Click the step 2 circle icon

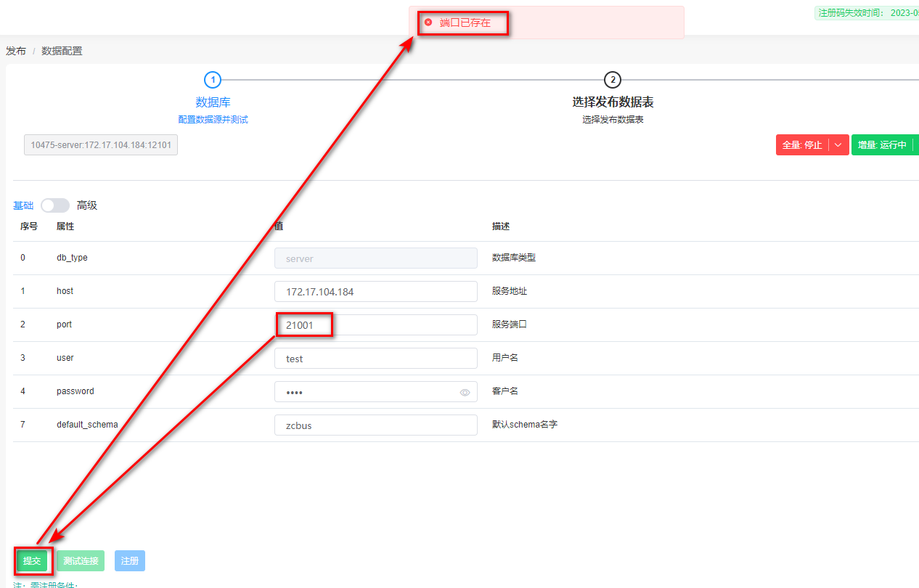(613, 80)
